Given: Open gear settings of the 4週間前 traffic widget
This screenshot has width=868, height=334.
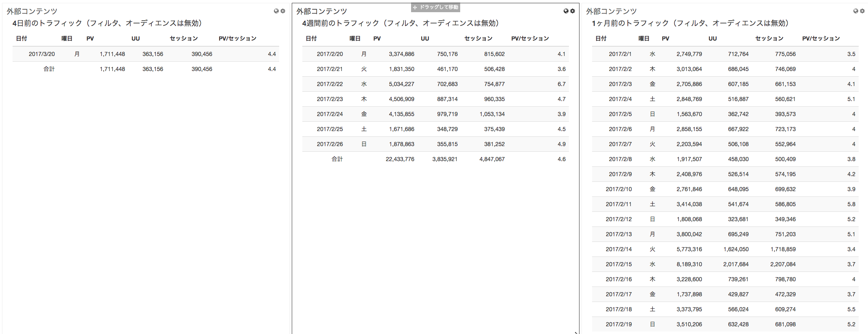Looking at the screenshot, I should 573,11.
